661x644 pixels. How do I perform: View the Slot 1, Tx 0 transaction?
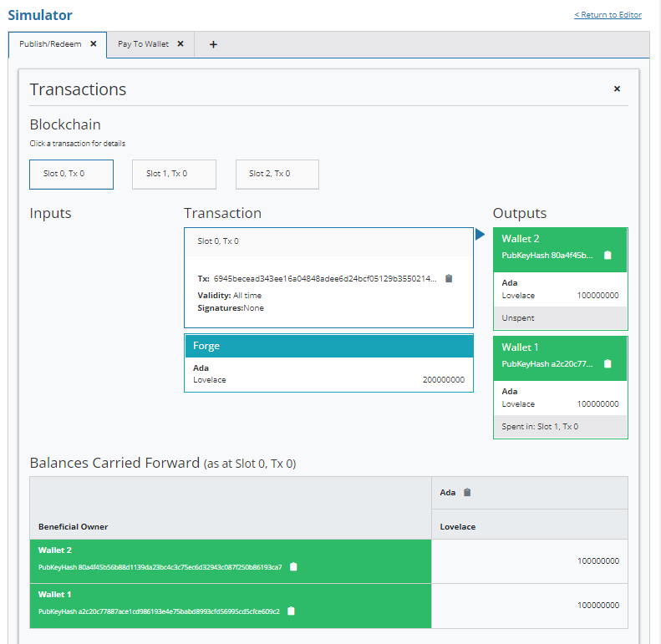click(174, 175)
